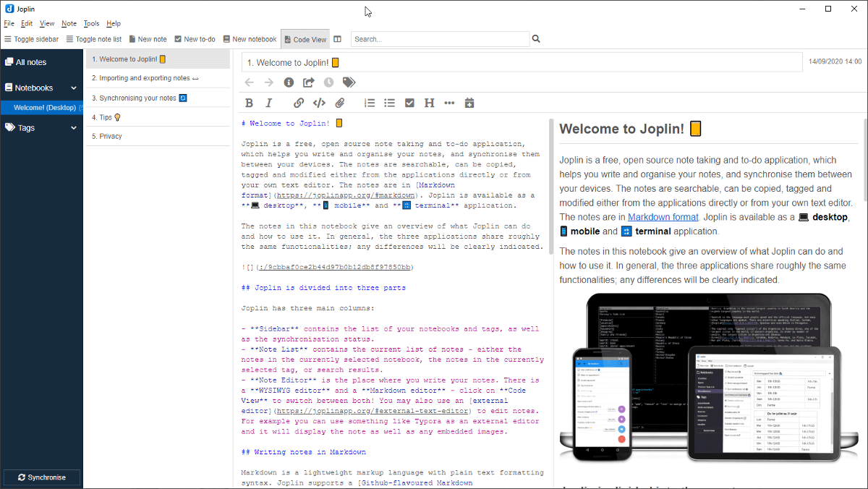This screenshot has width=868, height=489.
Task: Open note '3. Synchronising your notes'
Action: [x=158, y=98]
